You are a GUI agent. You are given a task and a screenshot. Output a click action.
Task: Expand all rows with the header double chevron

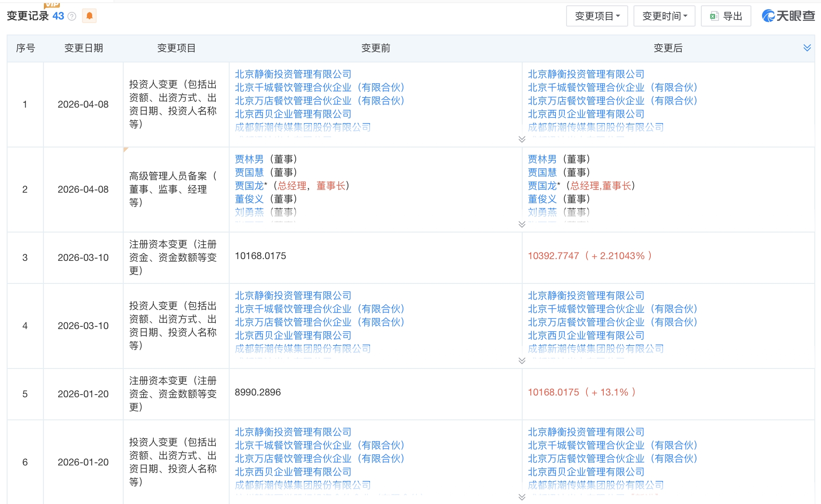tap(807, 48)
